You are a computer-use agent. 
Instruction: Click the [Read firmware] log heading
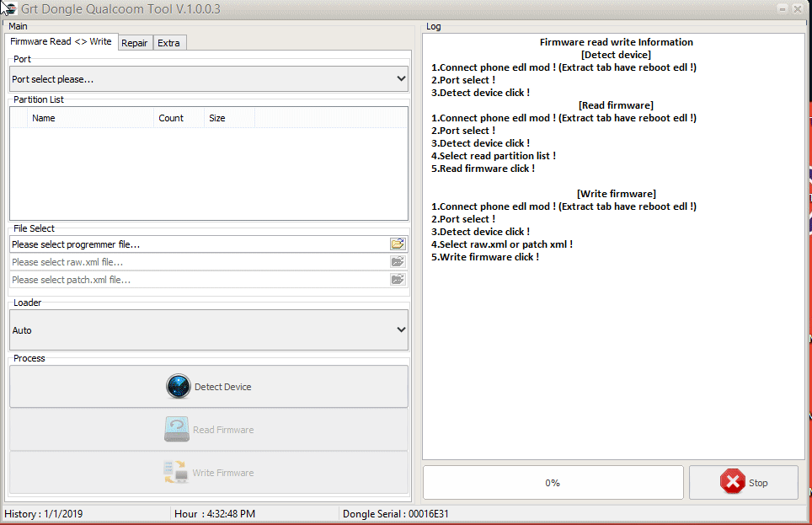616,105
